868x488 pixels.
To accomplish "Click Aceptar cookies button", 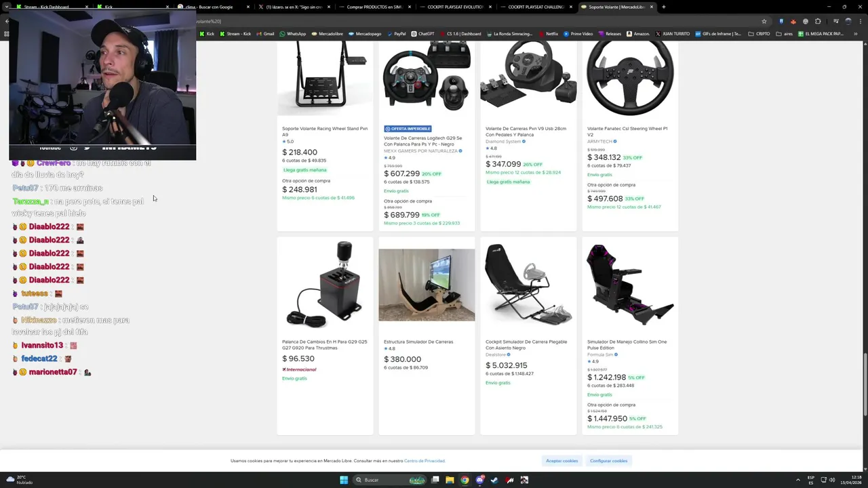I will [x=561, y=461].
